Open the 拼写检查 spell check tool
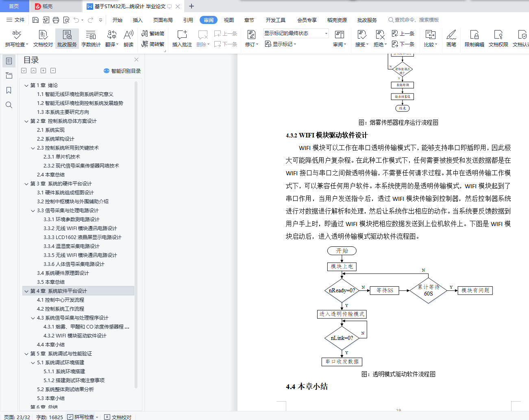 click(17, 39)
